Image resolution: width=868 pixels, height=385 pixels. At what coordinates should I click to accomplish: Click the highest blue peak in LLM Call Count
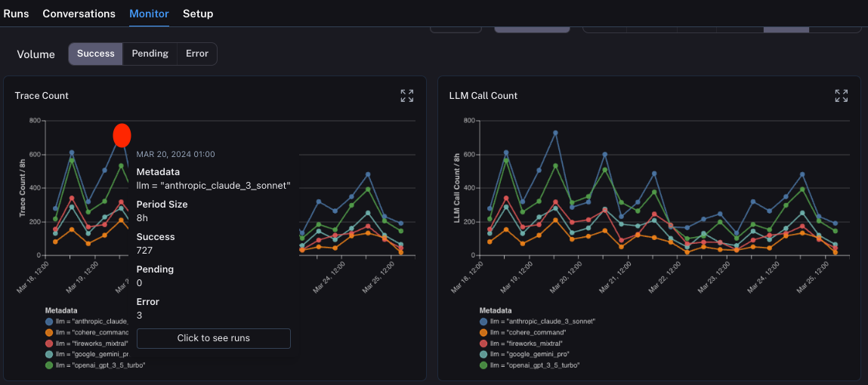coord(555,133)
